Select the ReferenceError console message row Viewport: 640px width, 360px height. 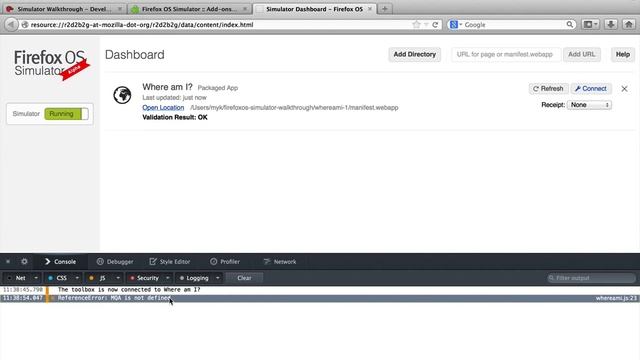click(x=320, y=298)
